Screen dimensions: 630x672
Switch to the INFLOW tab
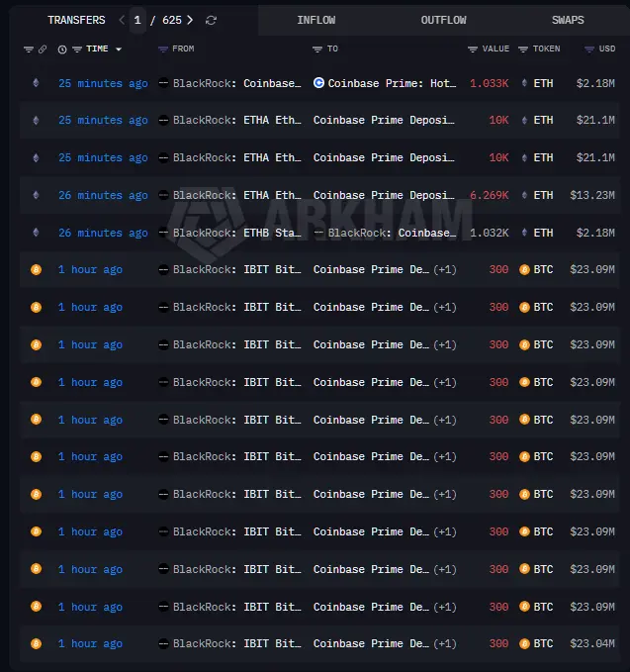click(x=316, y=20)
